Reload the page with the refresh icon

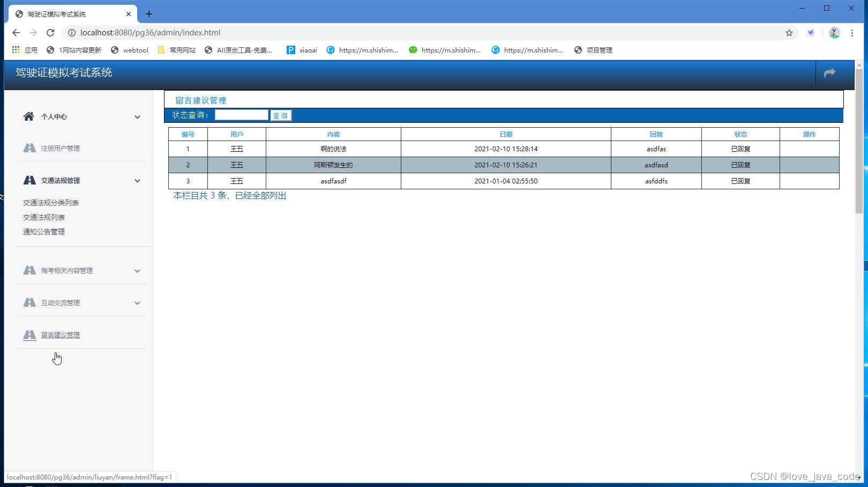click(x=50, y=33)
